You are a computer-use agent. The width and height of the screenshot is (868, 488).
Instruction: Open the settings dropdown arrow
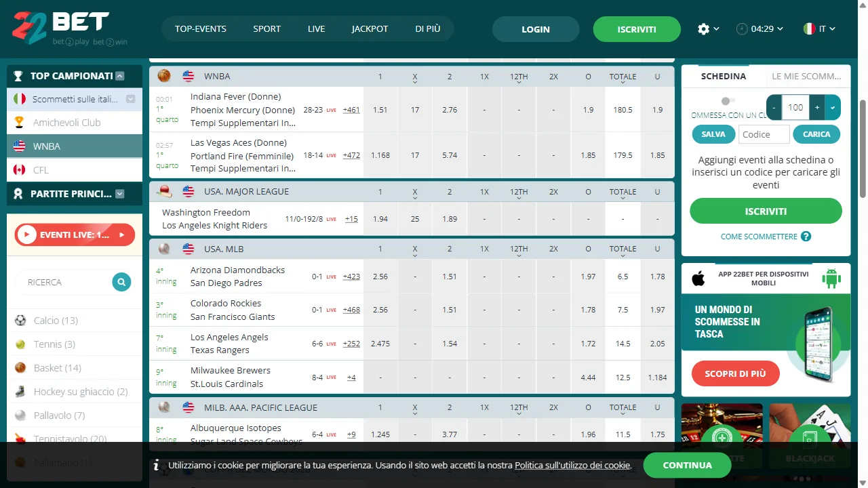tap(717, 29)
